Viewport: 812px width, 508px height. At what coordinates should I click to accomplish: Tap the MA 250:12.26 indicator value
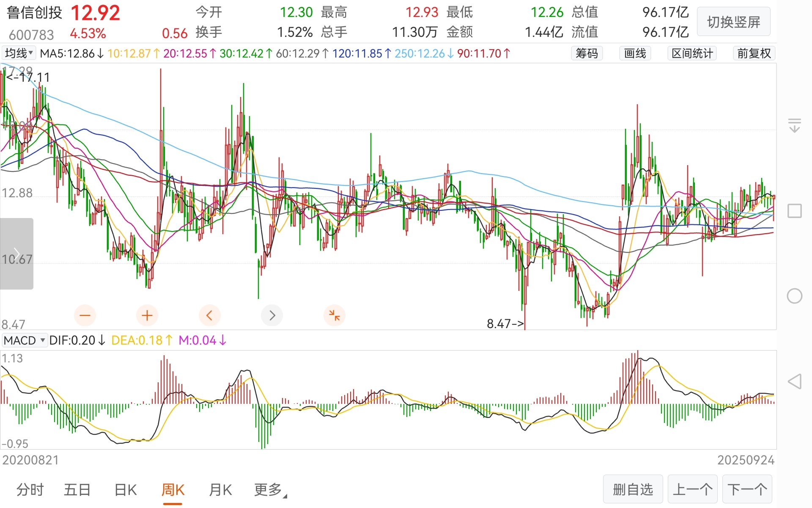point(424,53)
